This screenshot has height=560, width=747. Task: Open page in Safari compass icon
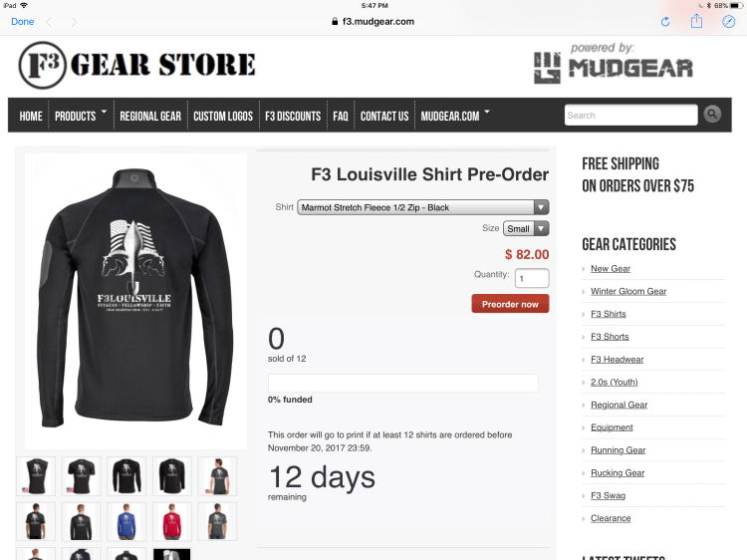coord(728,22)
